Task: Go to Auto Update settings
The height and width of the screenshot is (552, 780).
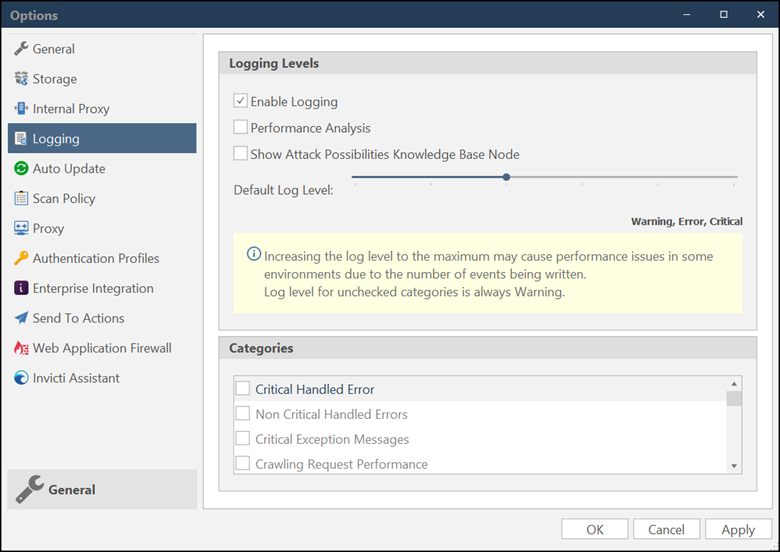Action: (102, 169)
